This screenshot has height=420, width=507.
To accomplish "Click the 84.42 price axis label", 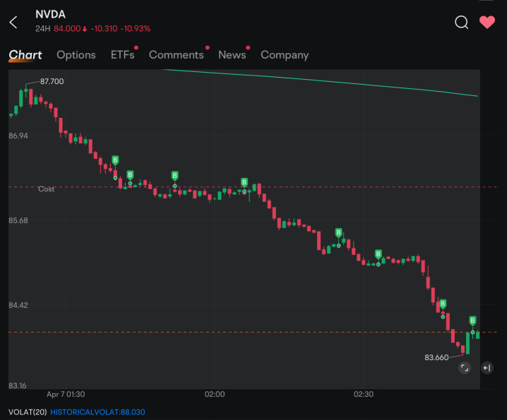I will (x=18, y=305).
